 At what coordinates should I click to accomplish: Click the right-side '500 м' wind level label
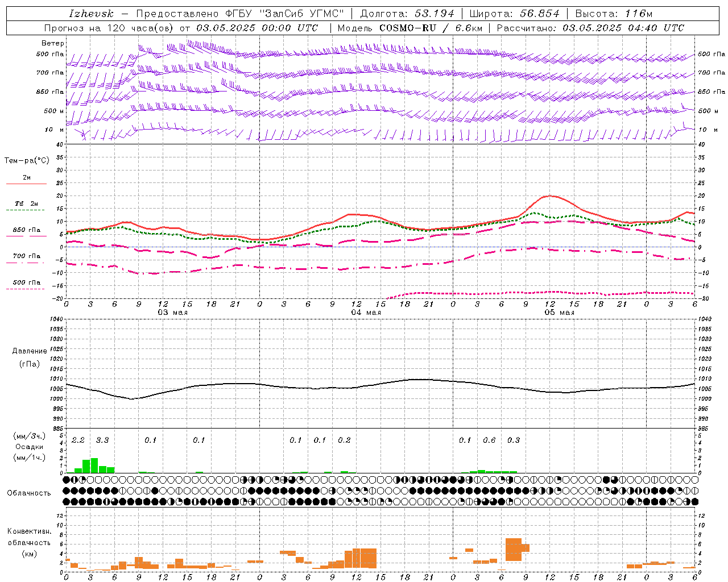pyautogui.click(x=708, y=111)
